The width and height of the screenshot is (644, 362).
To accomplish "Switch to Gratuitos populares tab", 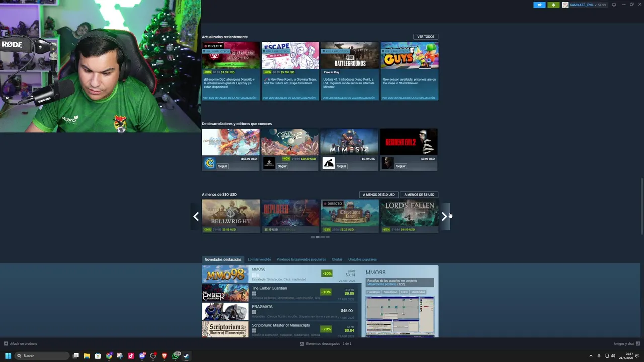I will (362, 260).
